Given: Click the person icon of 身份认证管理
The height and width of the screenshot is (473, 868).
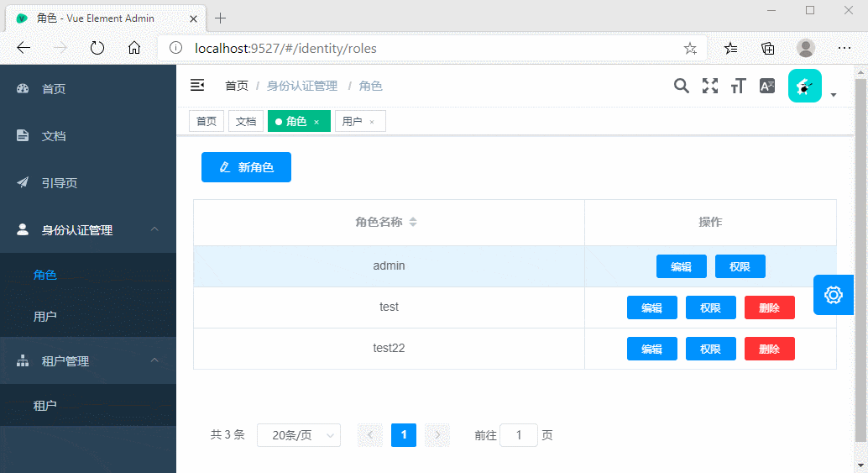Looking at the screenshot, I should 23,229.
